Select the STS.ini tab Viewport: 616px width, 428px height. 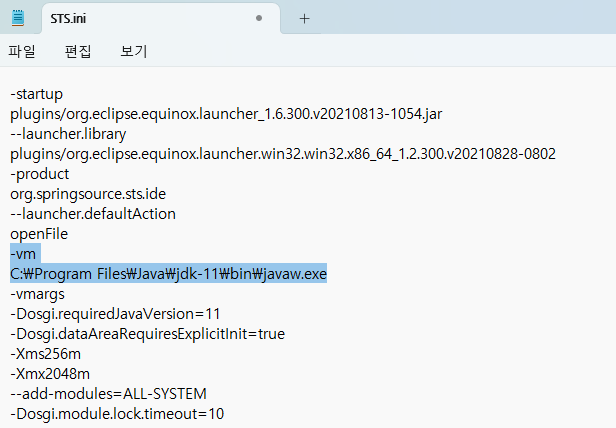click(x=161, y=18)
